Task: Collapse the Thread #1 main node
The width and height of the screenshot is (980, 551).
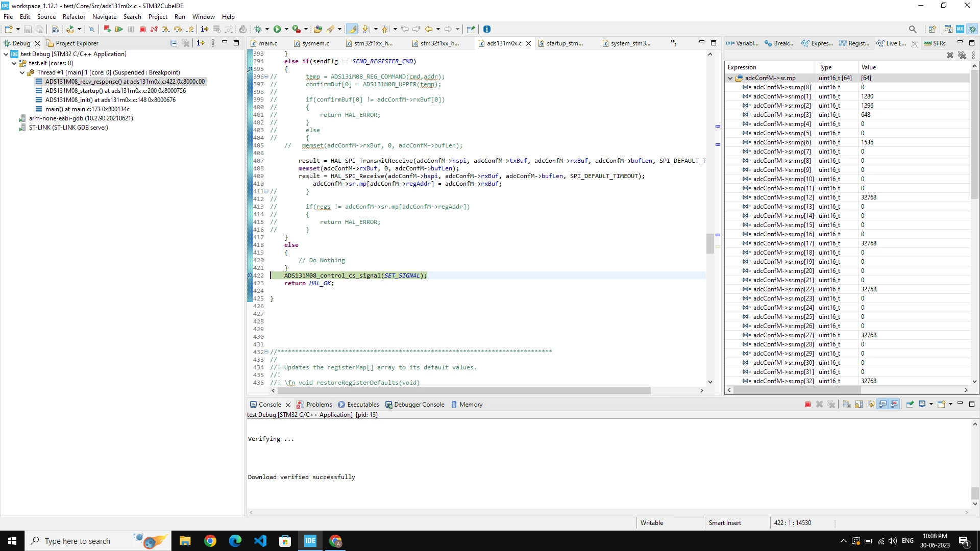Action: (22, 72)
